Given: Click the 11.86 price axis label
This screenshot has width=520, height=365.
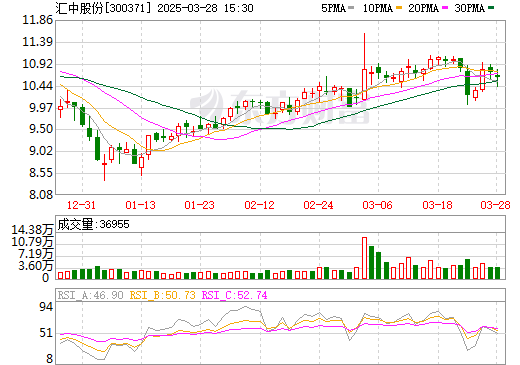Looking at the screenshot, I should (37, 20).
